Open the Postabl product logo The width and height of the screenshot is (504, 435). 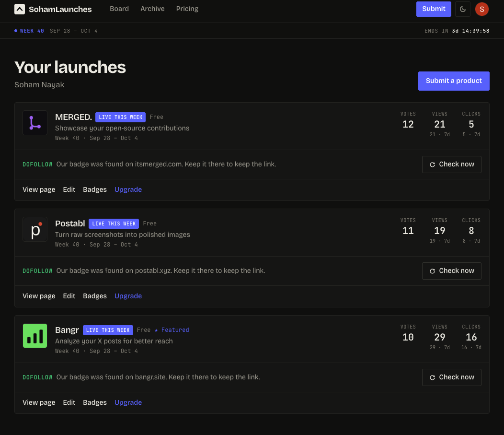pyautogui.click(x=35, y=229)
